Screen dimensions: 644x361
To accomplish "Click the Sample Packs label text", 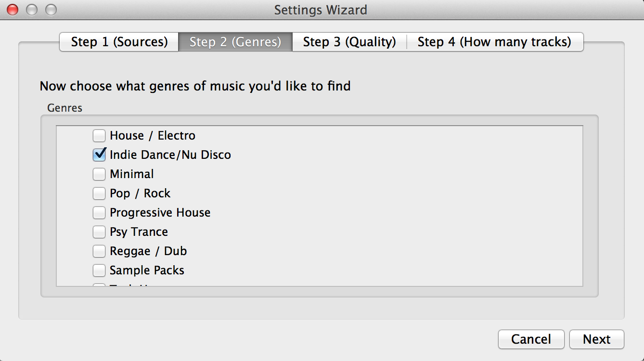I will click(147, 271).
